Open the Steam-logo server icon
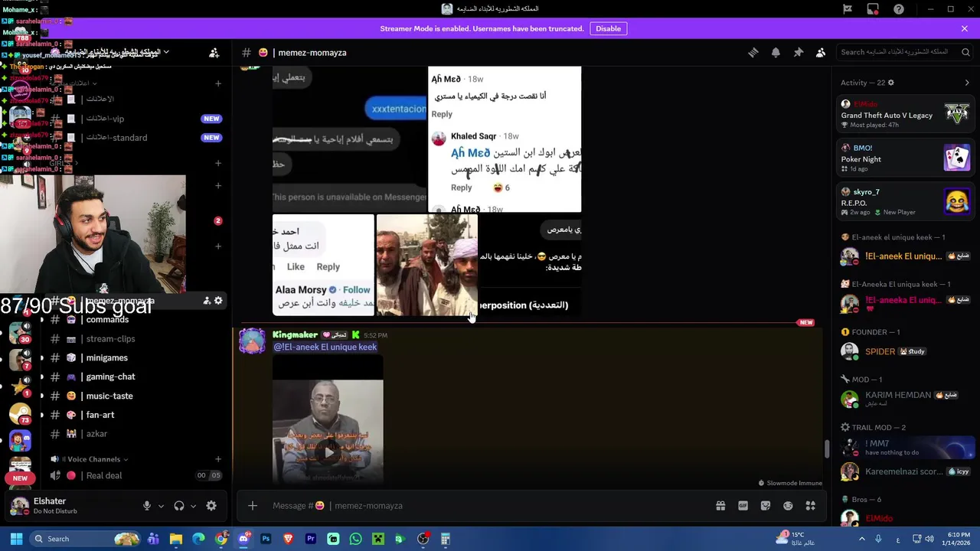The image size is (980, 551). pyautogui.click(x=21, y=413)
